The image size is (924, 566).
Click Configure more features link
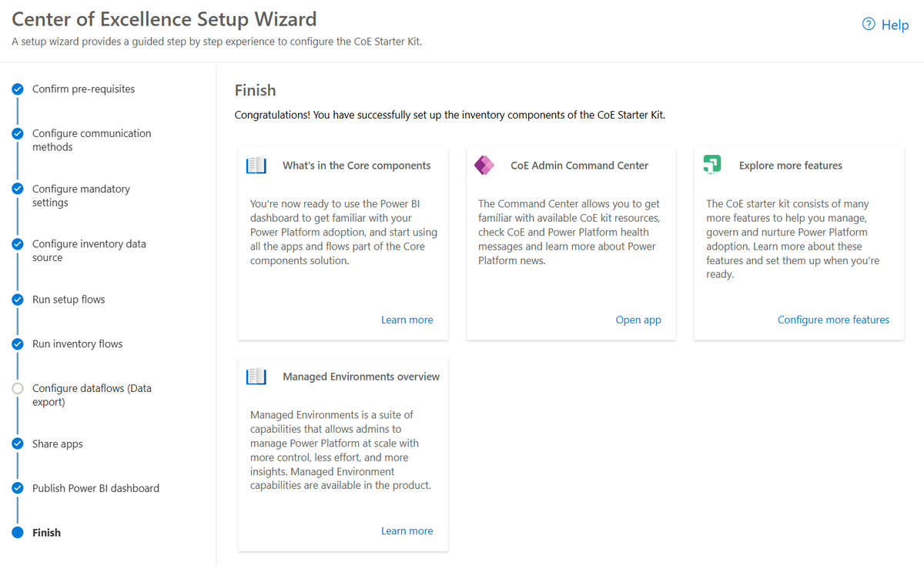pyautogui.click(x=833, y=320)
